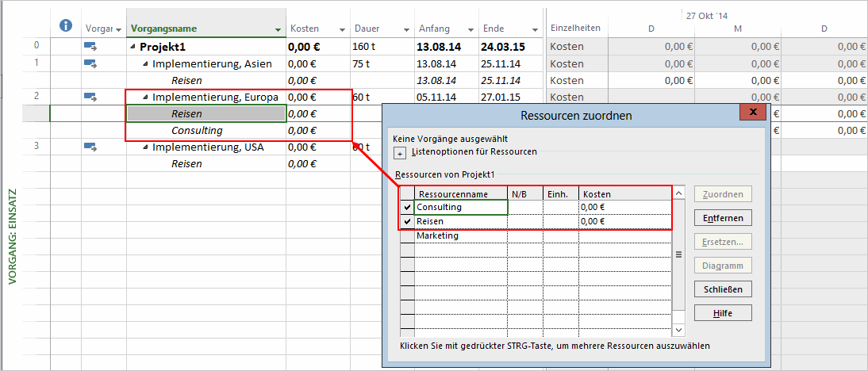Viewport: 868px width, 371px height.
Task: Uncheck the Consulting resource checkmark
Action: 407,208
